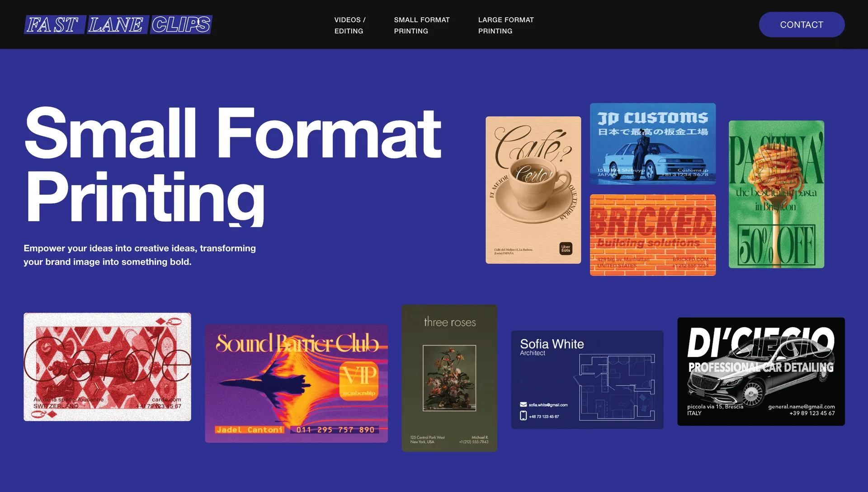This screenshot has height=492, width=868.
Task: Click the Contact button
Action: (802, 25)
